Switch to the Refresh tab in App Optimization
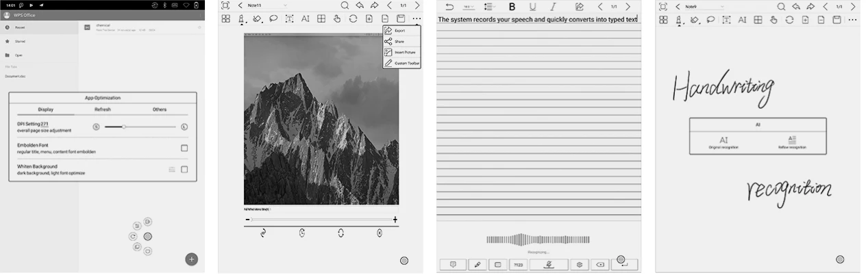The image size is (868, 275). (x=103, y=109)
